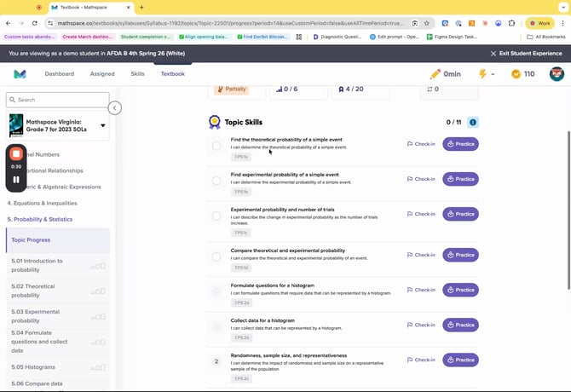This screenshot has height=392, width=571.
Task: Open Chrome three-dot menu
Action: pyautogui.click(x=562, y=23)
